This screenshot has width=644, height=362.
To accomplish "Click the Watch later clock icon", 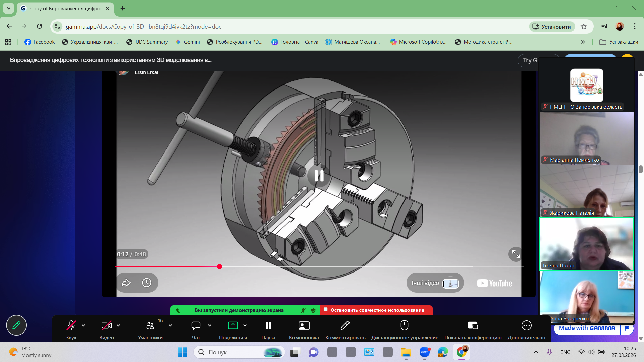I will coord(147,283).
